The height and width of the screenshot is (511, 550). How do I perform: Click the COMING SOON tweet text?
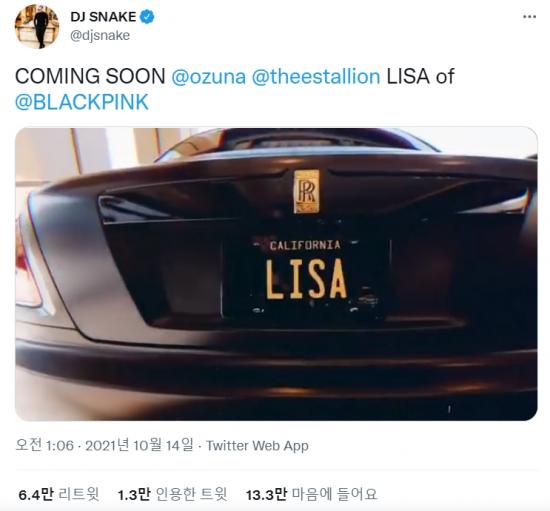point(90,76)
